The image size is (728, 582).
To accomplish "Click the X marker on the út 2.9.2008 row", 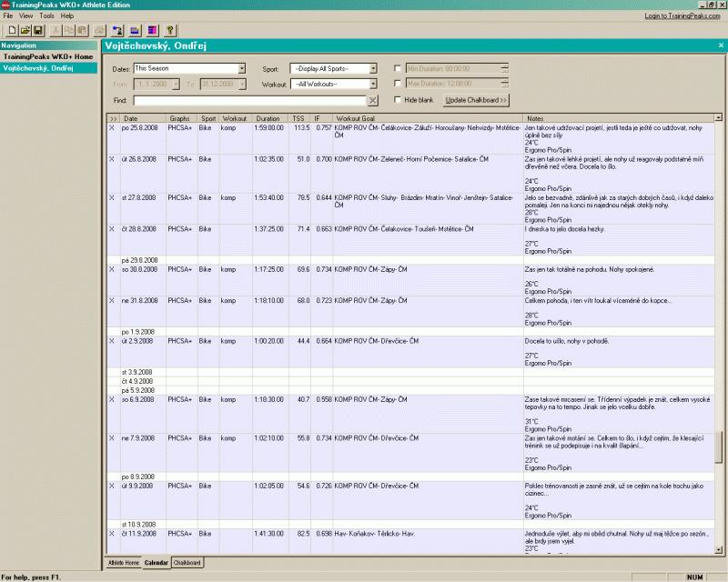I will pos(111,341).
